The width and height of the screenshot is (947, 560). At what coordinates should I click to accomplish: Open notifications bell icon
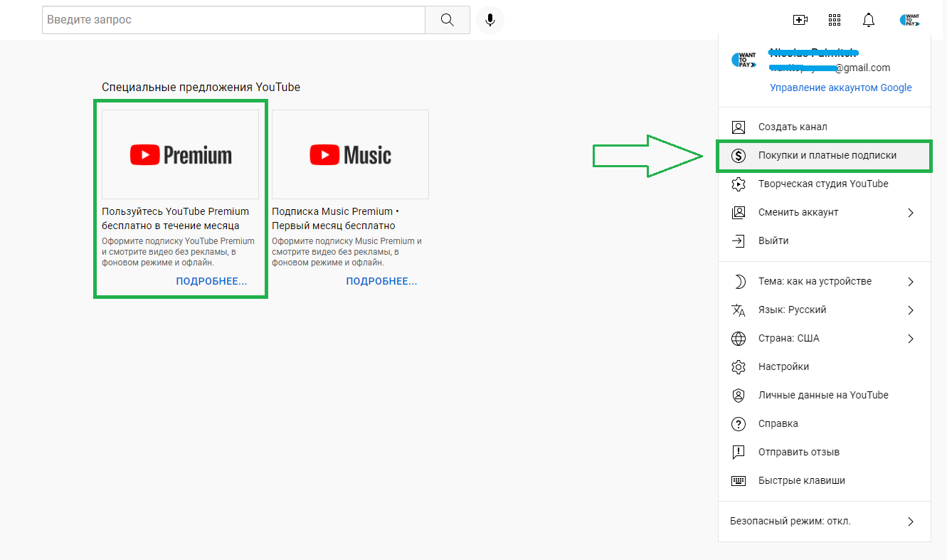pos(869,20)
